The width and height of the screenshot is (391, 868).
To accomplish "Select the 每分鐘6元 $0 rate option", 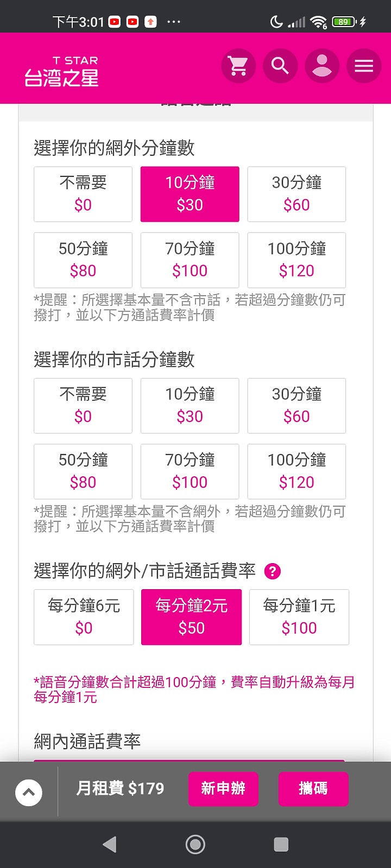I will click(84, 617).
